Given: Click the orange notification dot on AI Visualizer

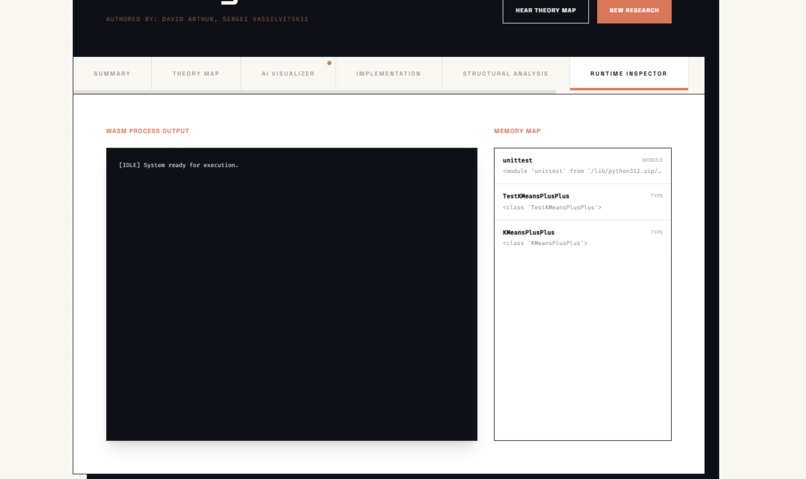Looking at the screenshot, I should [x=329, y=63].
